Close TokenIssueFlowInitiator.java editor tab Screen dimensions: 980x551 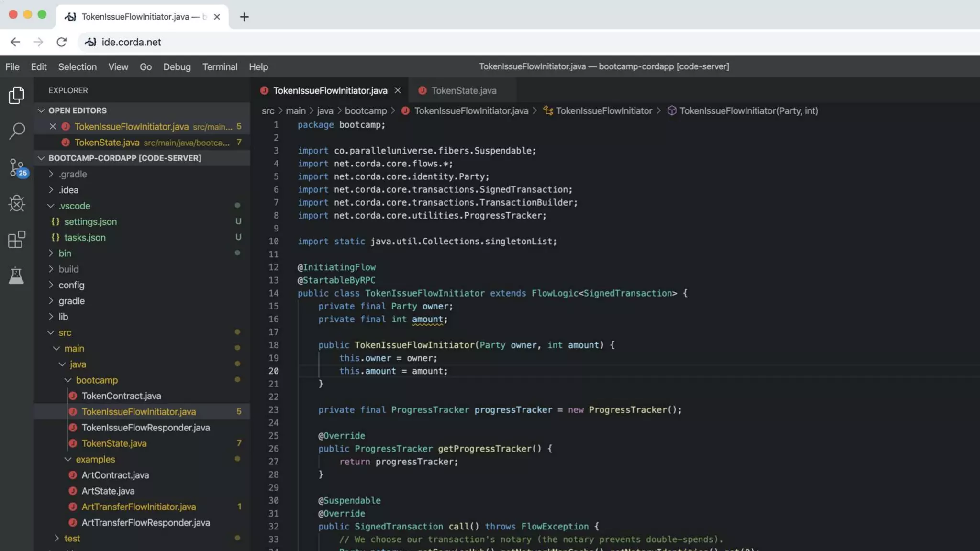coord(398,90)
